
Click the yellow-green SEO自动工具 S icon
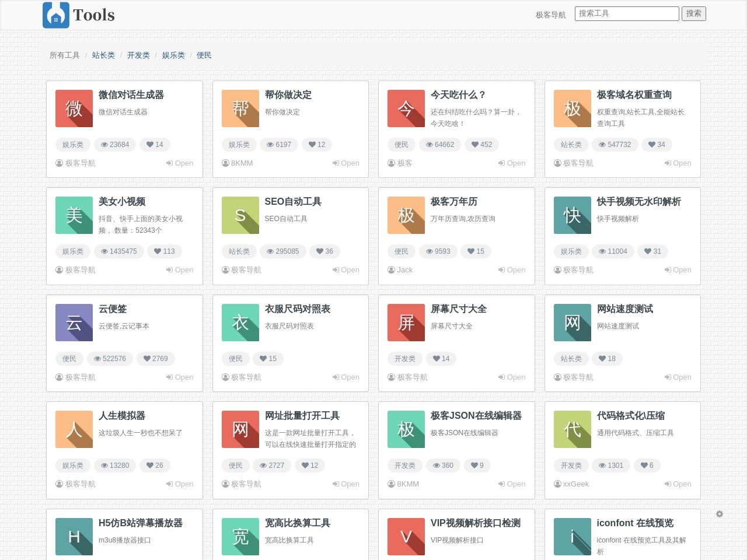point(240,215)
